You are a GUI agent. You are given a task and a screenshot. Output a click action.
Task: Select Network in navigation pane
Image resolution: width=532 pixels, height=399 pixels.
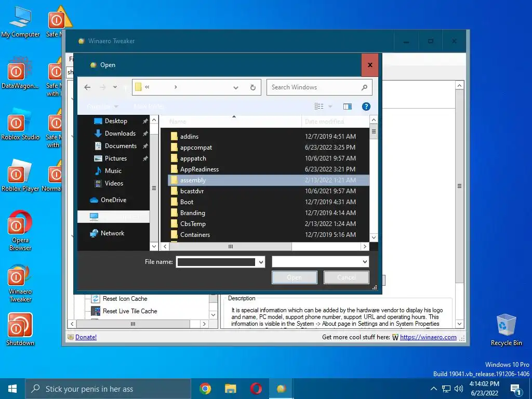point(112,233)
